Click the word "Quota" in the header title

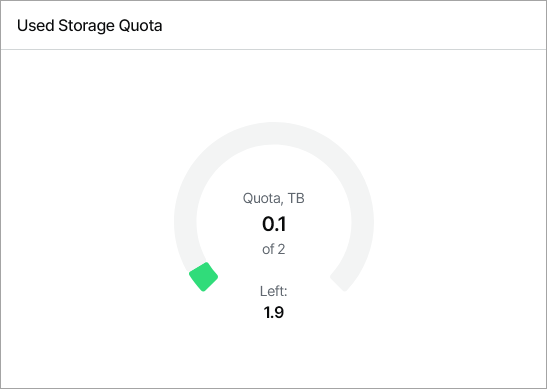click(x=141, y=26)
